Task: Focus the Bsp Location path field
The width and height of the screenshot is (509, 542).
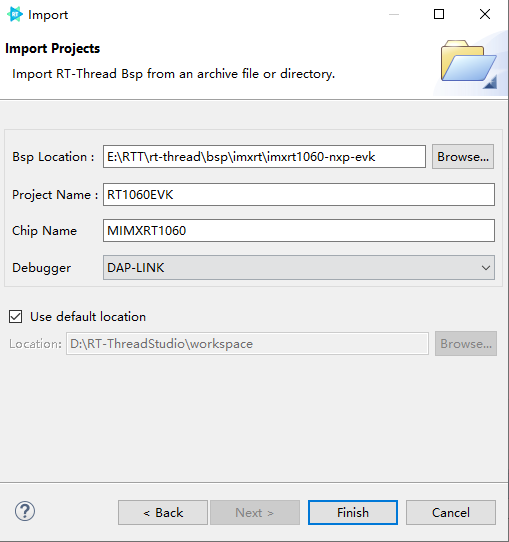Action: pos(264,157)
